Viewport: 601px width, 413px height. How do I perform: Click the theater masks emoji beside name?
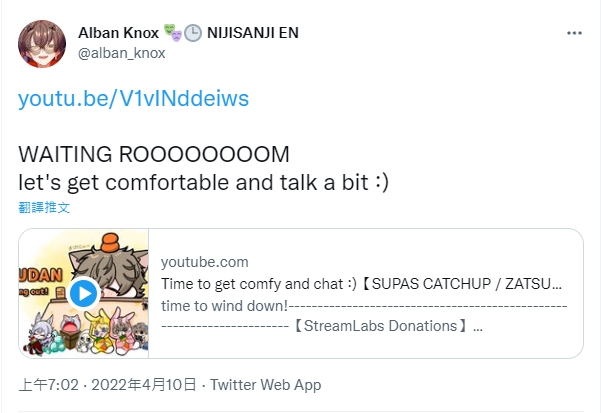point(172,33)
